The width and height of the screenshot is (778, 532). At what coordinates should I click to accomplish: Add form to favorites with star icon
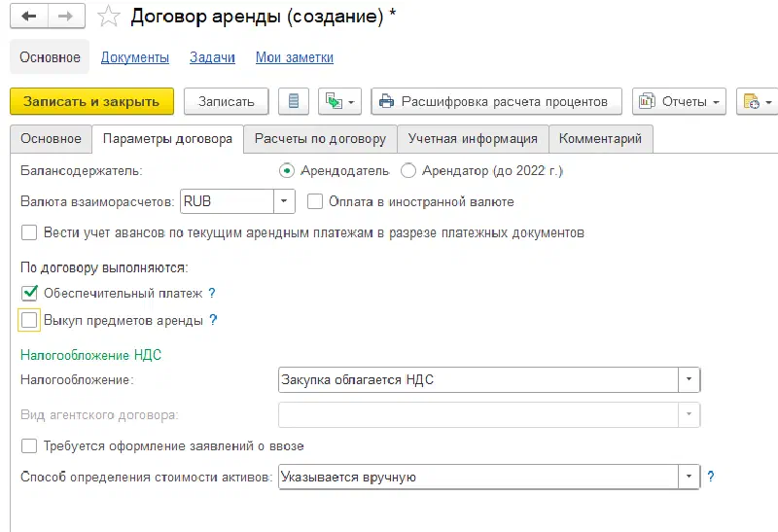(x=108, y=17)
